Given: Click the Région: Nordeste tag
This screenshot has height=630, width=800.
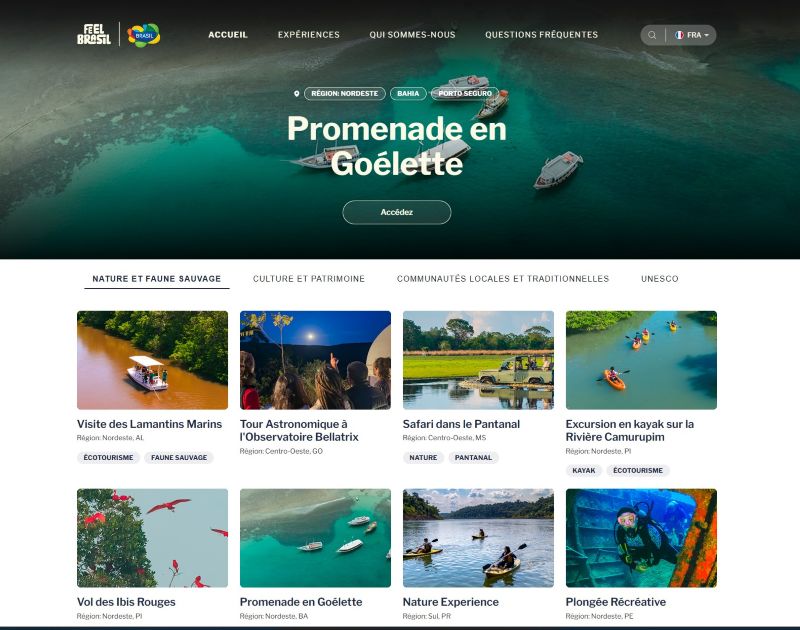Looking at the screenshot, I should point(345,94).
